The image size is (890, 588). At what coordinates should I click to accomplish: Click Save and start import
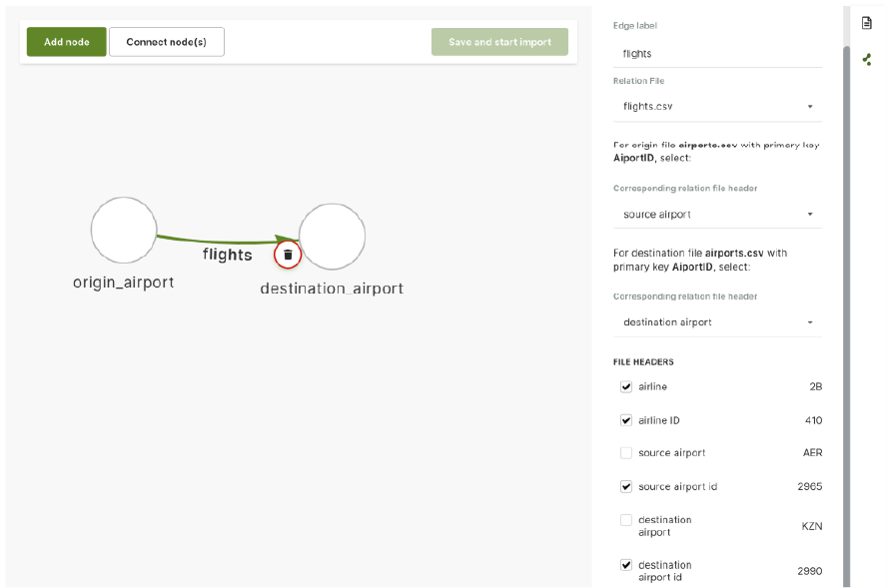pyautogui.click(x=499, y=42)
